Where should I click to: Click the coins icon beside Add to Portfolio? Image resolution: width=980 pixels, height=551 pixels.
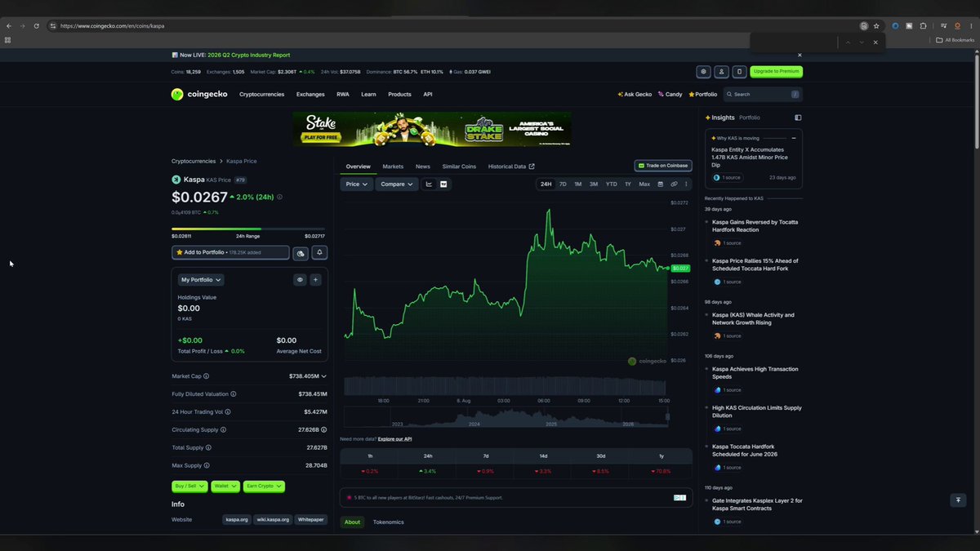(x=301, y=253)
